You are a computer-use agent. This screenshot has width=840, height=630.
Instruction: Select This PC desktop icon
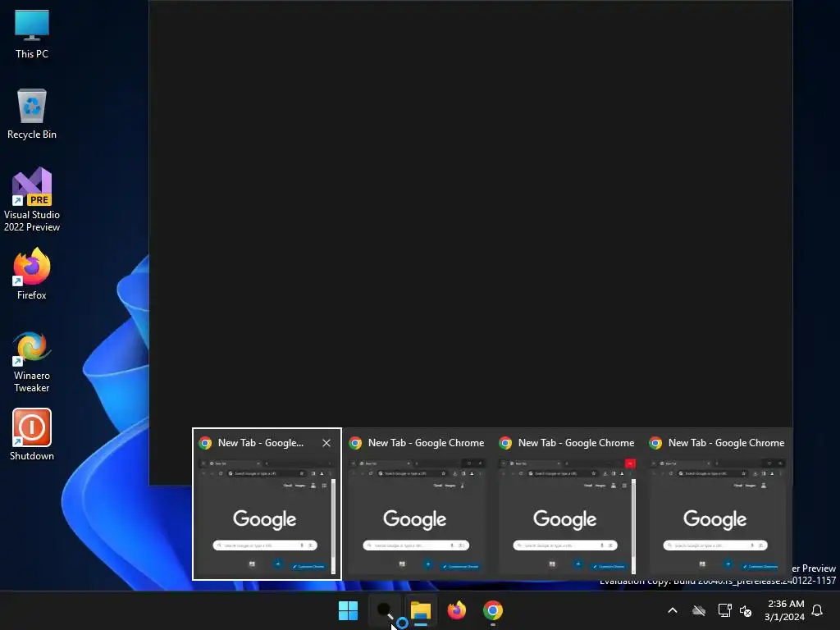click(x=32, y=34)
